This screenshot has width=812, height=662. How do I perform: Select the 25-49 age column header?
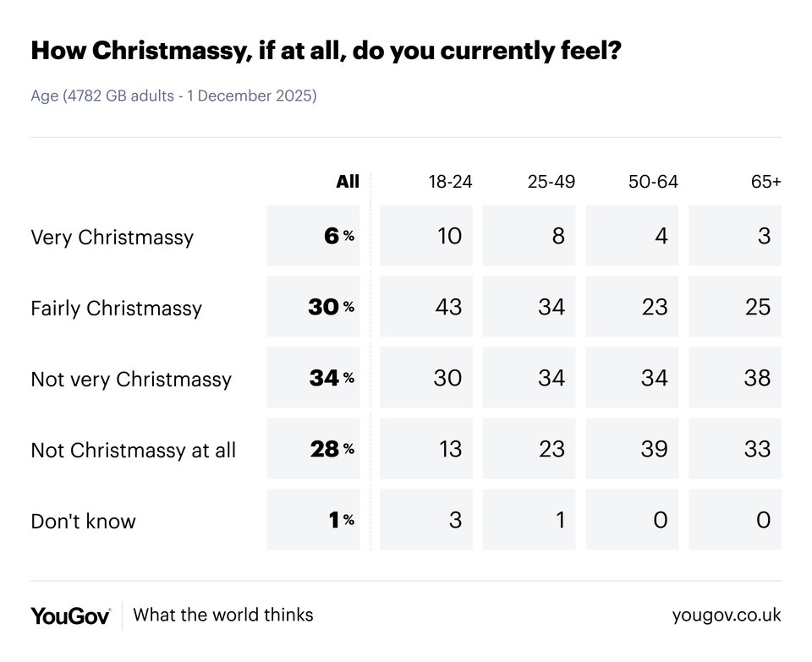(x=551, y=182)
